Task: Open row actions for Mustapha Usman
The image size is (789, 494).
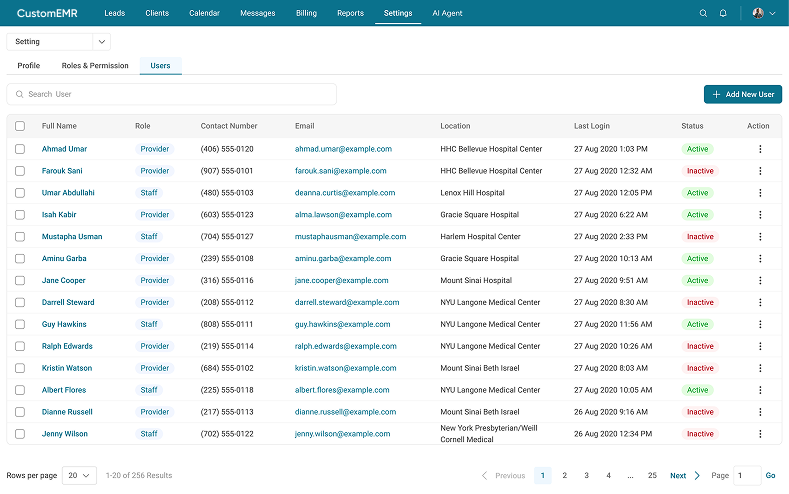Action: [x=760, y=237]
